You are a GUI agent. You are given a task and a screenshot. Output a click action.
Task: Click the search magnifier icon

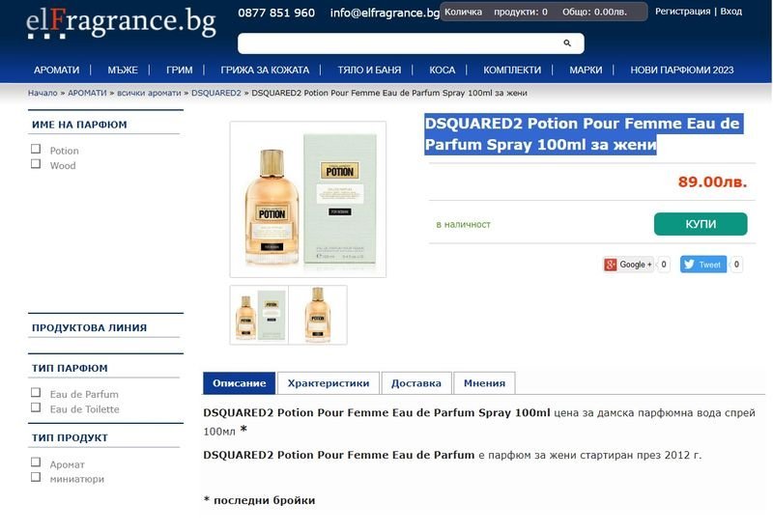(x=567, y=43)
